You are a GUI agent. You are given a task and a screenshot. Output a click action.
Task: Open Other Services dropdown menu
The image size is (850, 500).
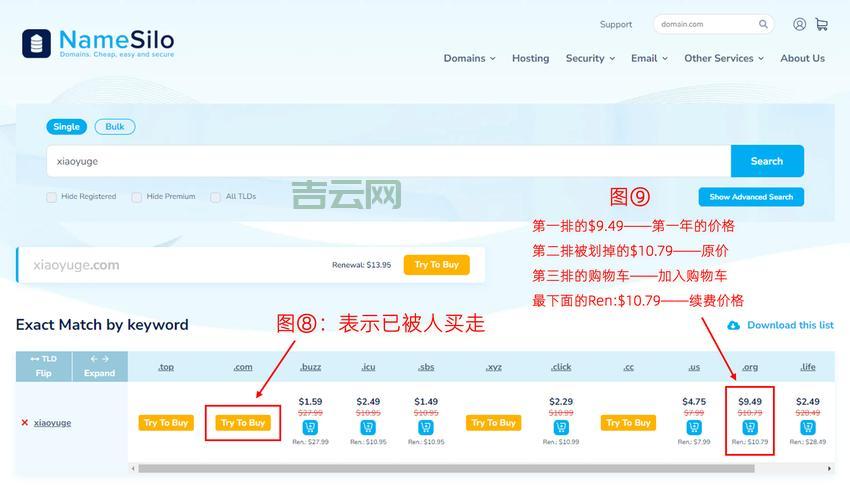(x=723, y=58)
